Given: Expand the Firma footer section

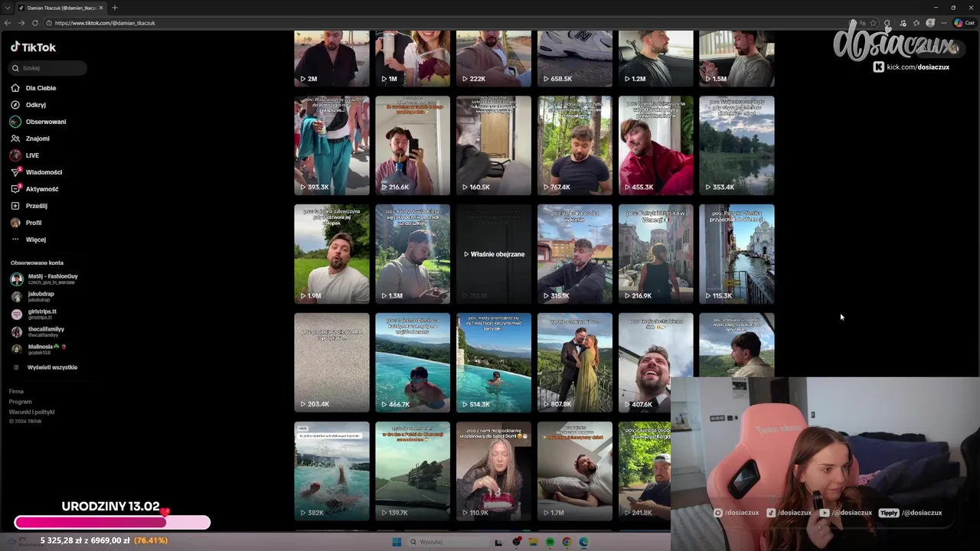Looking at the screenshot, I should pos(16,392).
